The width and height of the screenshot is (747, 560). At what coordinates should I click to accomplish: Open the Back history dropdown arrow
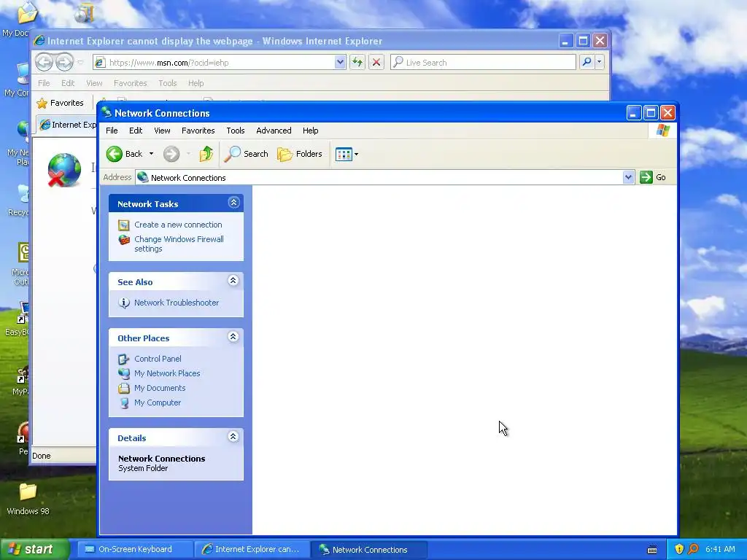(151, 154)
